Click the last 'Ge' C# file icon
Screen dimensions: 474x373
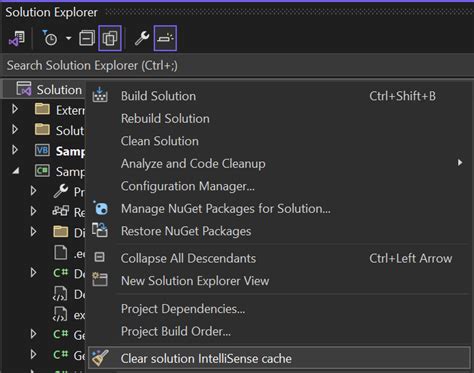(x=61, y=354)
